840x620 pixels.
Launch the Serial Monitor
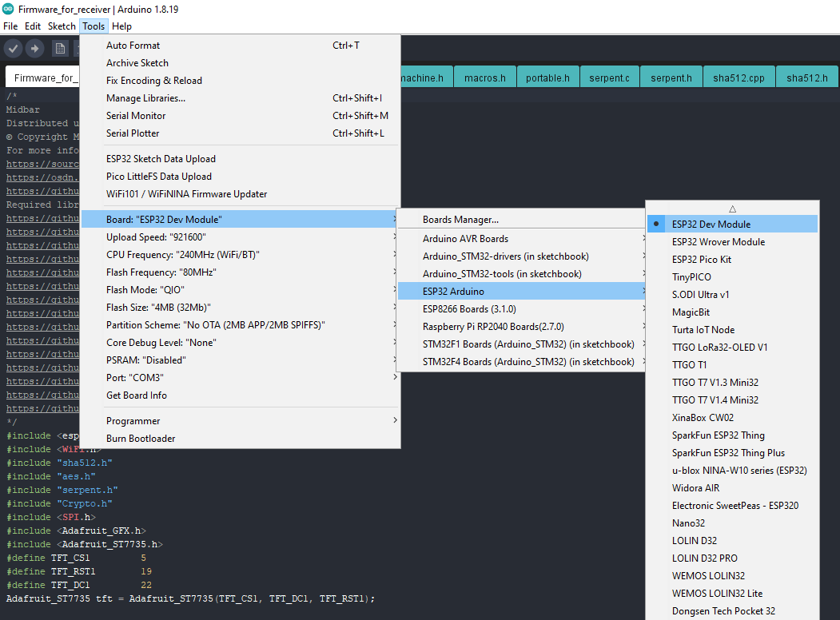pos(241,116)
